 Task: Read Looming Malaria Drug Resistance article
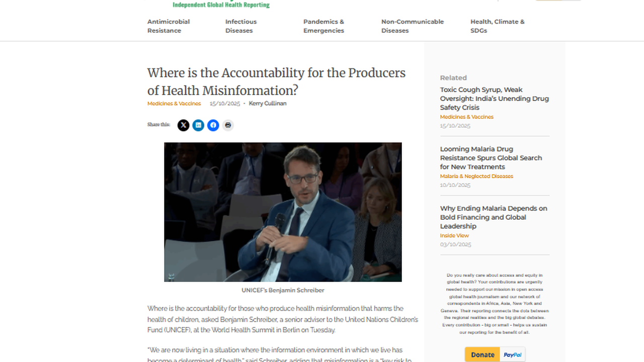491,158
